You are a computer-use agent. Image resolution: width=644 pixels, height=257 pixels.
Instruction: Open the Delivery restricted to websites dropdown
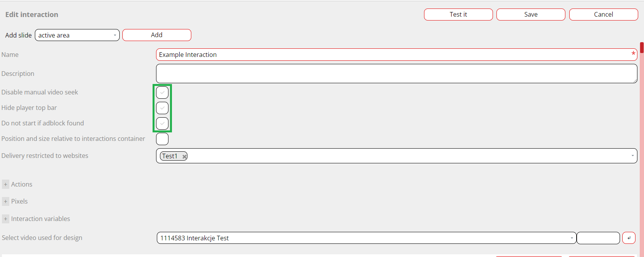pyautogui.click(x=632, y=156)
